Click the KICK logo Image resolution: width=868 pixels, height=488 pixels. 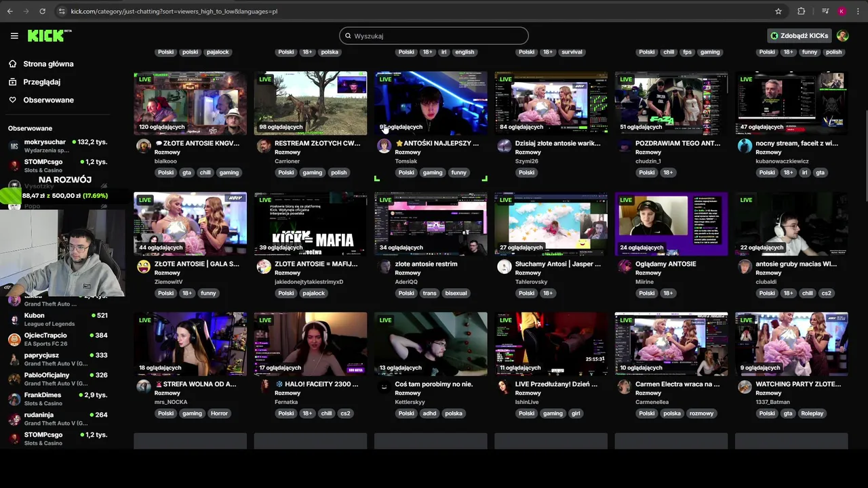point(49,36)
